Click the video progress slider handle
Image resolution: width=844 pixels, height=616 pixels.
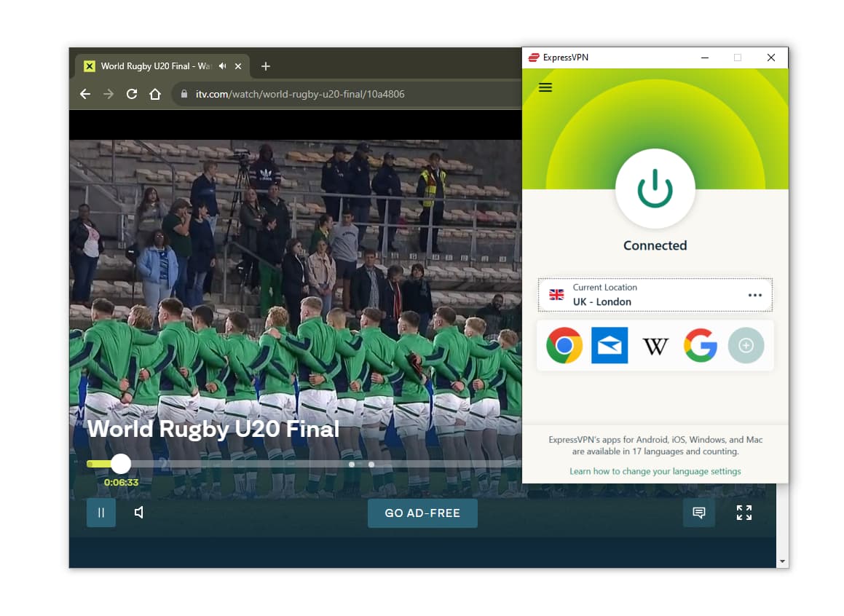pos(121,464)
